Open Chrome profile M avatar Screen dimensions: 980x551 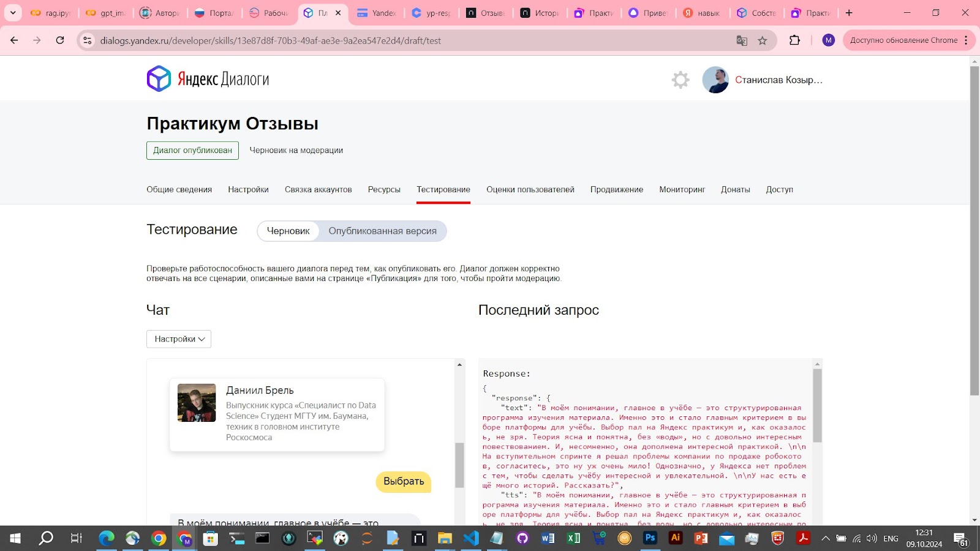click(x=829, y=40)
